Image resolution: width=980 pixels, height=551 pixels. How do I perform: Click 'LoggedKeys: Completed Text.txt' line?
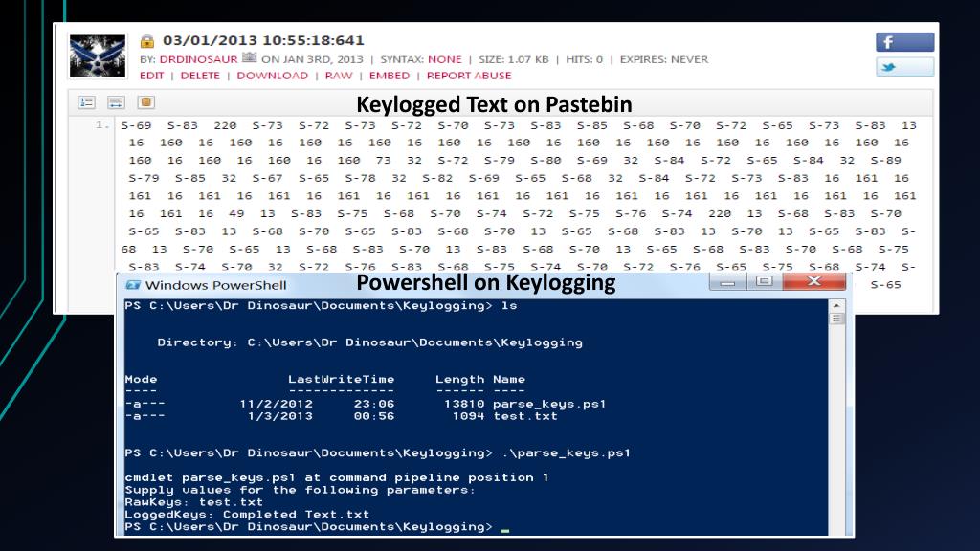247,515
